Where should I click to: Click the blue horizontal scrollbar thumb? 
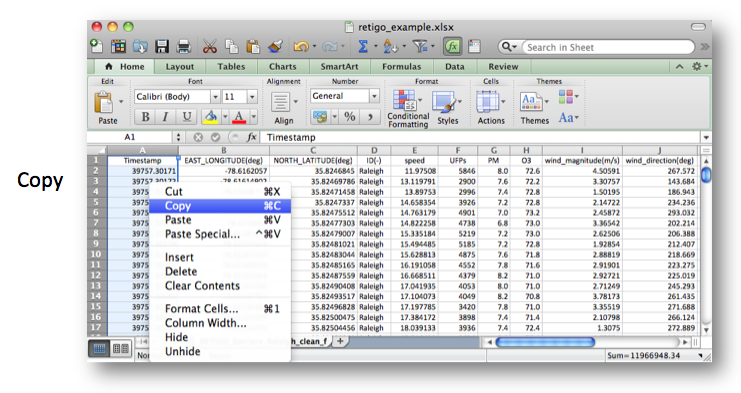545,342
